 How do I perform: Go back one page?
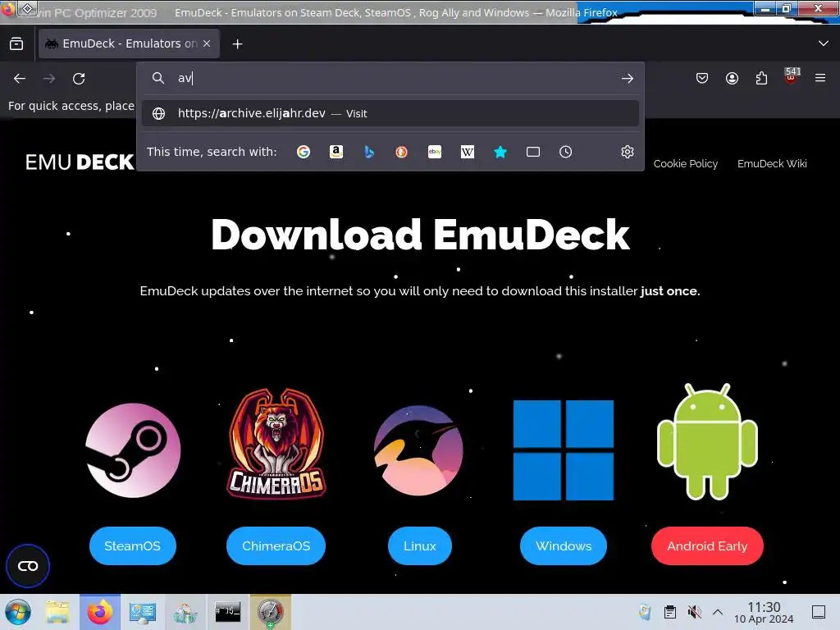pos(20,79)
